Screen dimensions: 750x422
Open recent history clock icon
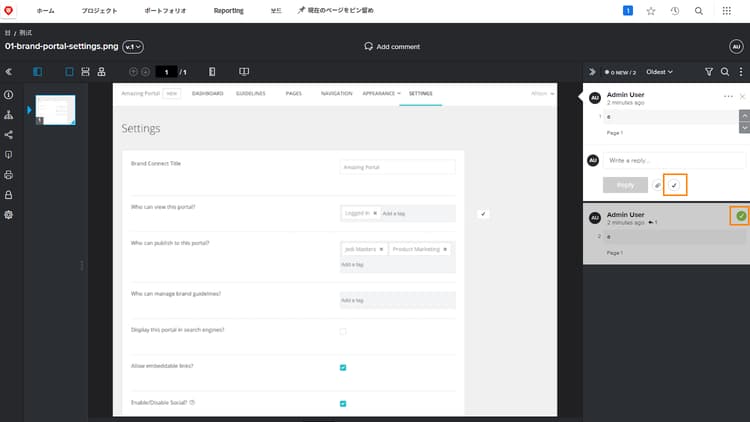pos(675,11)
